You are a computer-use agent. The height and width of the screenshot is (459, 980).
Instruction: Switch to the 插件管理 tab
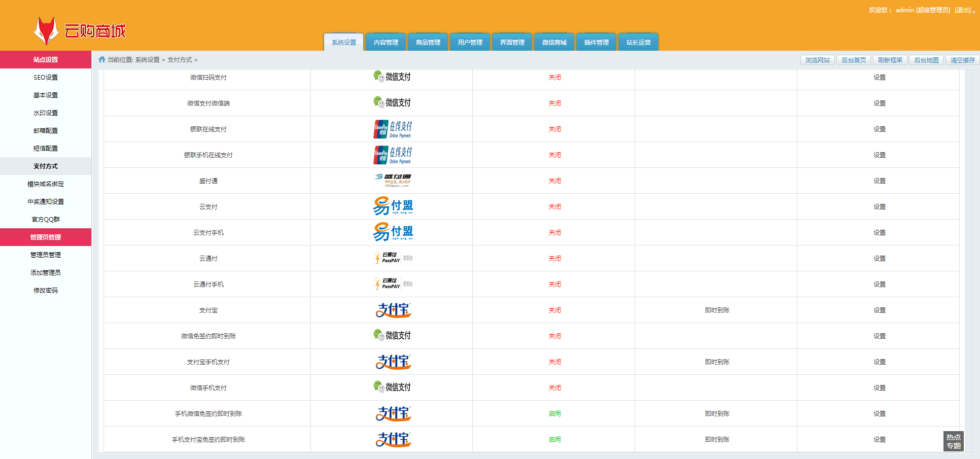pyautogui.click(x=596, y=43)
